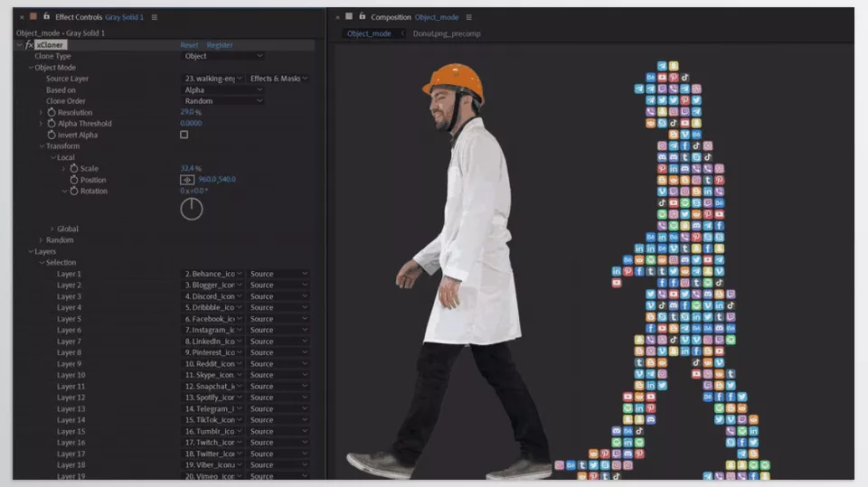Collapse the xCloner effect twirl arrow
Screen dimensions: 868x487
click(19, 45)
